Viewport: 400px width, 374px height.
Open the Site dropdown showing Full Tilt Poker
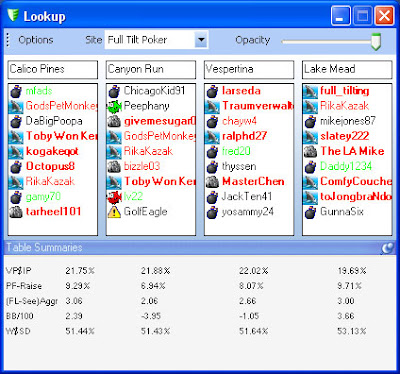[156, 40]
